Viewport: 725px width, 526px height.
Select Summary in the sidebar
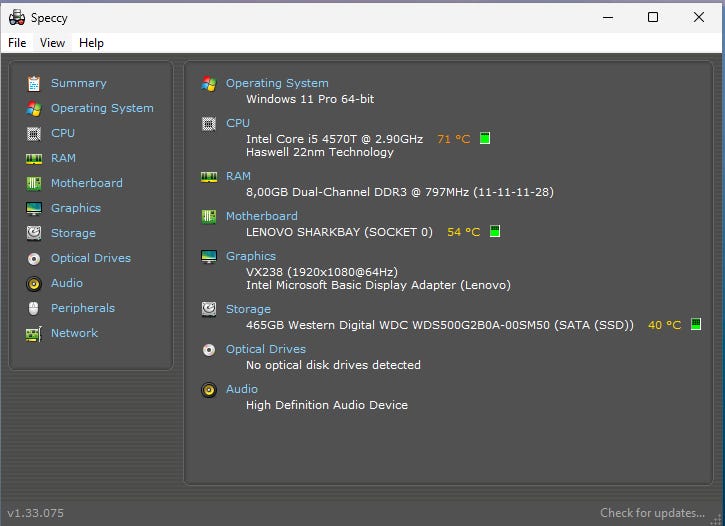coord(78,83)
